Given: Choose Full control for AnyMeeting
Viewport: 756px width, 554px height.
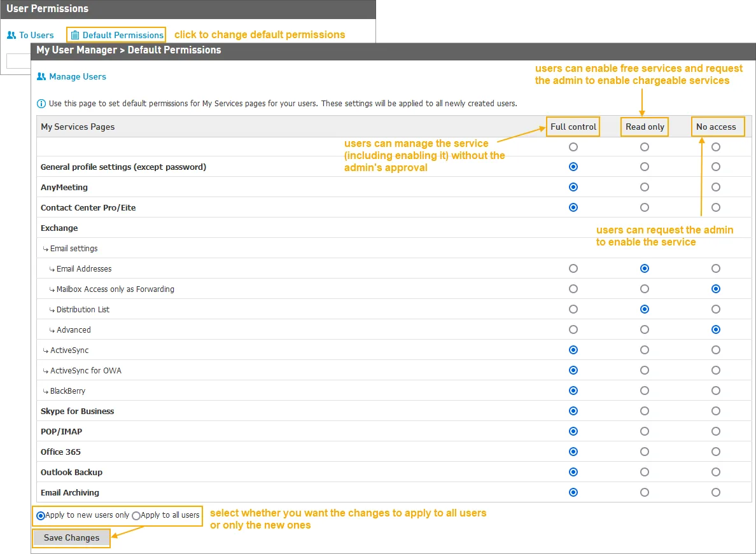Looking at the screenshot, I should pyautogui.click(x=573, y=187).
